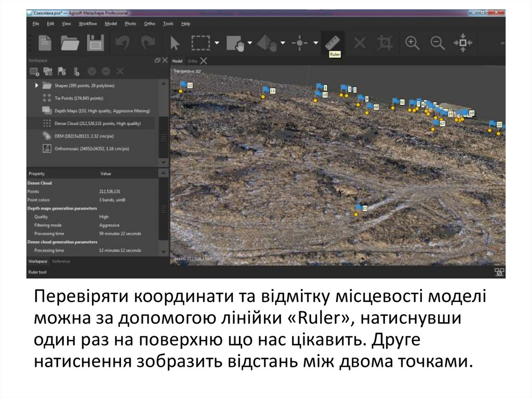
Task: Float the Workspace panel
Action: pos(157,60)
